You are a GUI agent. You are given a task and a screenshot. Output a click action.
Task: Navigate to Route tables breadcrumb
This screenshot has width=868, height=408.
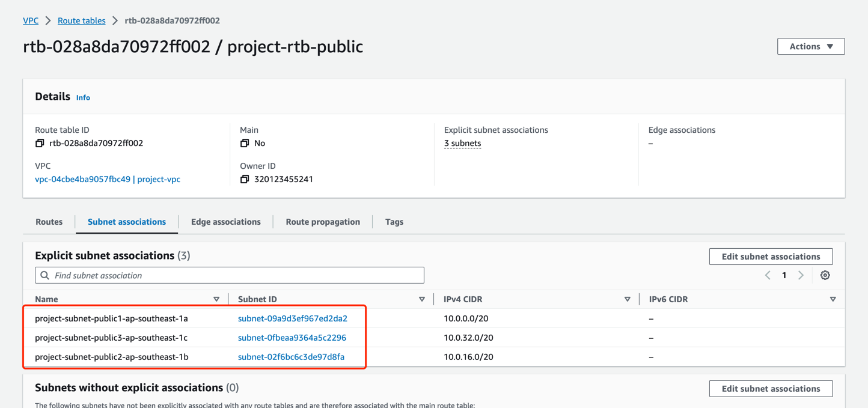[x=81, y=20]
